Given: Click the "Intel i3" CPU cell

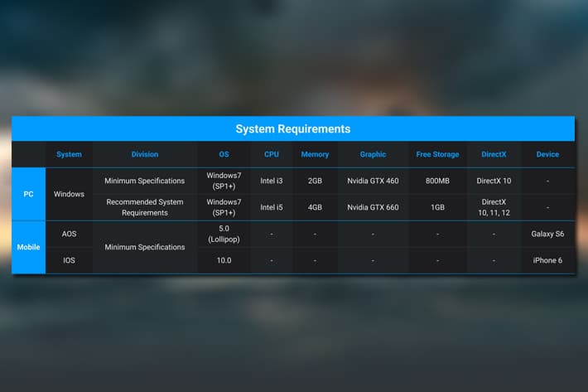Looking at the screenshot, I should click(x=272, y=181).
